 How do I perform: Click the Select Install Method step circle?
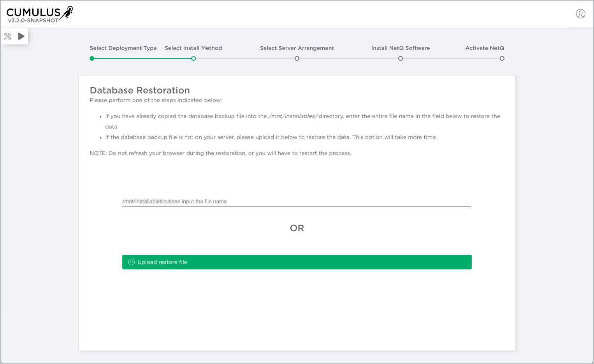193,58
